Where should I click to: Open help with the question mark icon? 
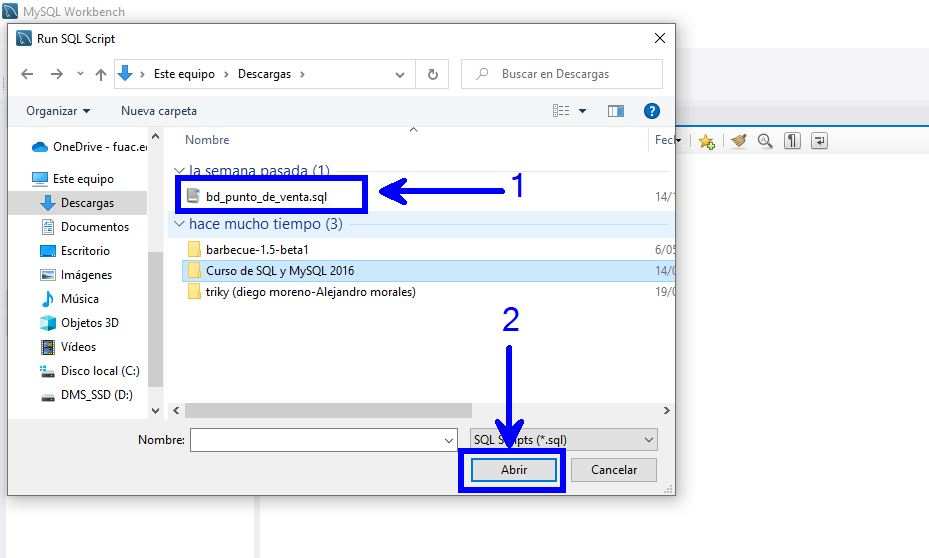(x=652, y=111)
